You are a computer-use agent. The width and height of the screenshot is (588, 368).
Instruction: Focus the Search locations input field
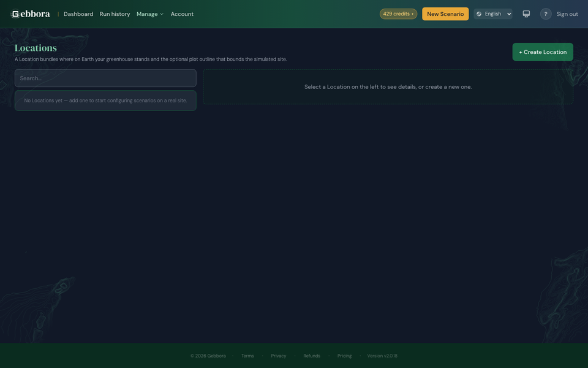(105, 78)
